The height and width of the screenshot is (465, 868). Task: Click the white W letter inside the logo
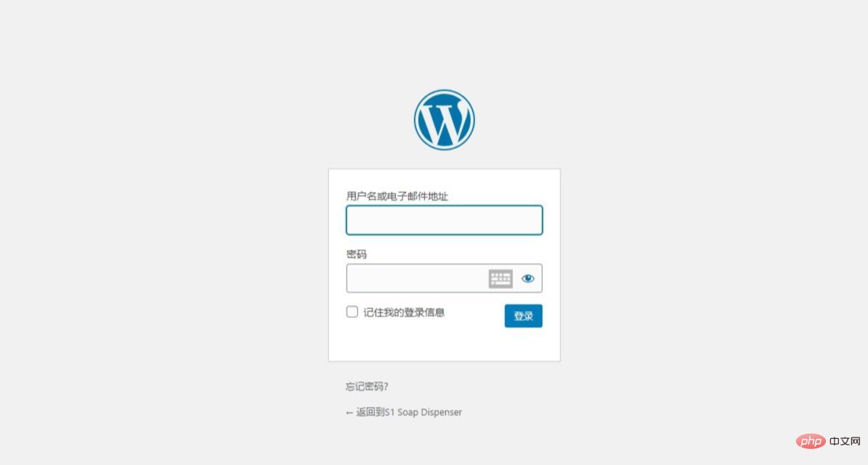pyautogui.click(x=444, y=122)
